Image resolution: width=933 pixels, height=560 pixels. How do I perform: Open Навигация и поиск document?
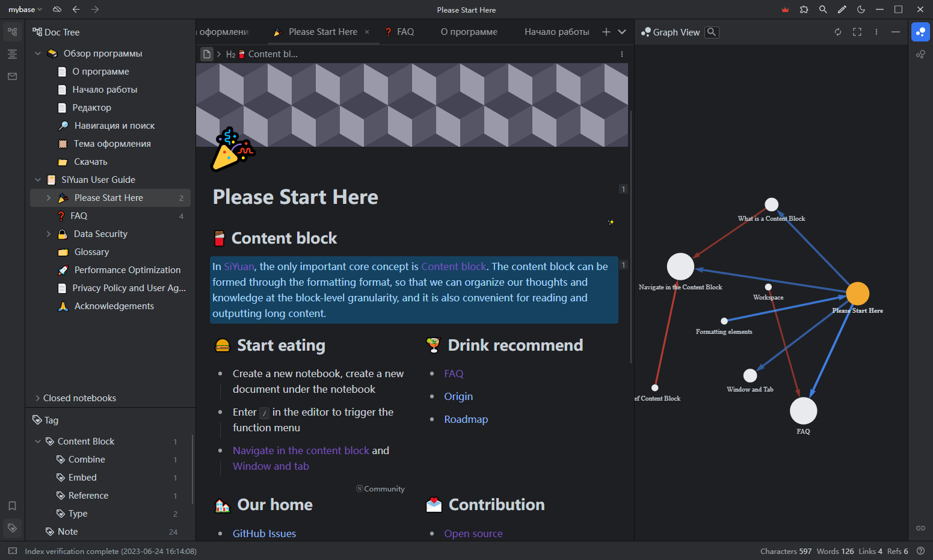pyautogui.click(x=114, y=126)
